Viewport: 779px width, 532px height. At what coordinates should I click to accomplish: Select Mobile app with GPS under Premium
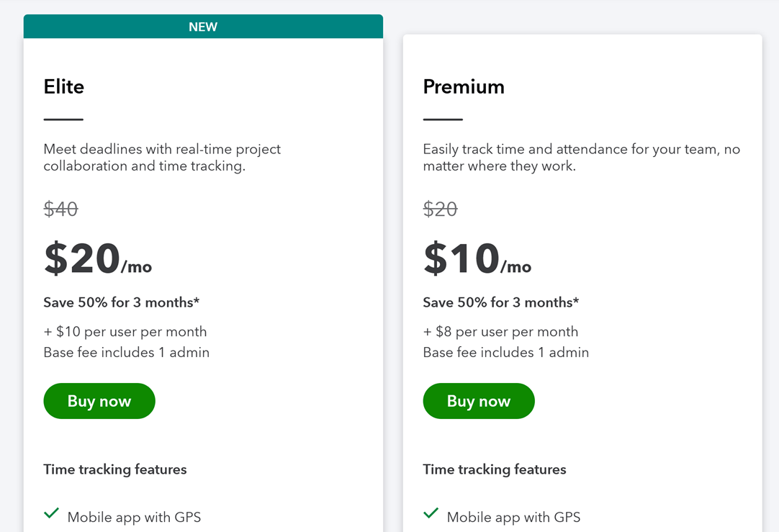513,516
